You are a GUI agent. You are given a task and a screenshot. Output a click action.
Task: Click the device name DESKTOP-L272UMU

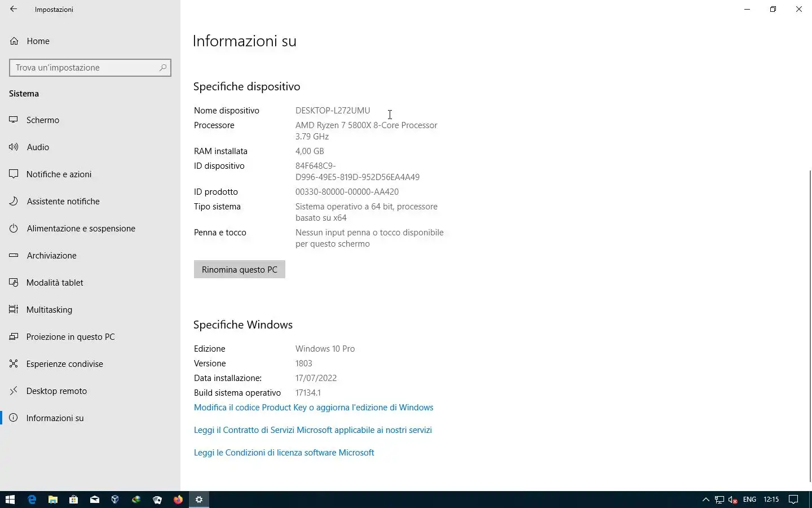333,111
